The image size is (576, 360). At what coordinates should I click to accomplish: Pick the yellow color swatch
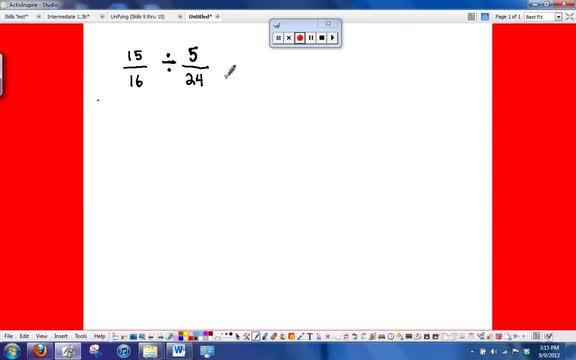click(x=186, y=334)
